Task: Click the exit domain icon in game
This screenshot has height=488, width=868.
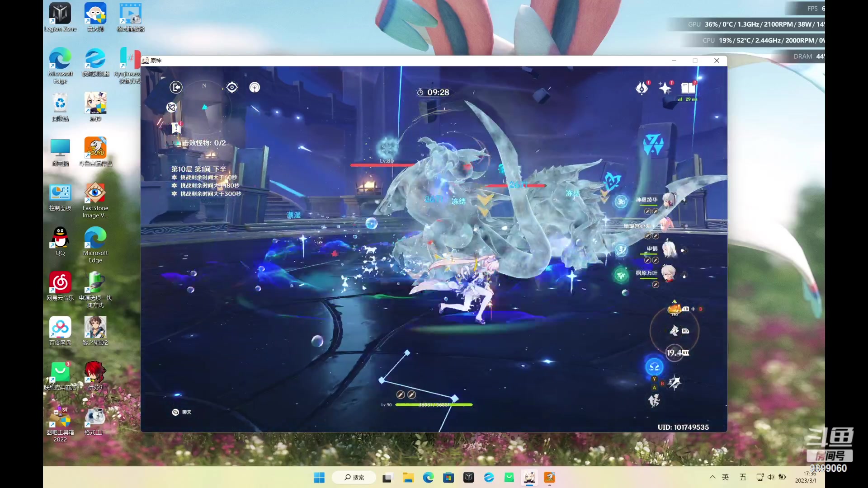Action: 176,87
